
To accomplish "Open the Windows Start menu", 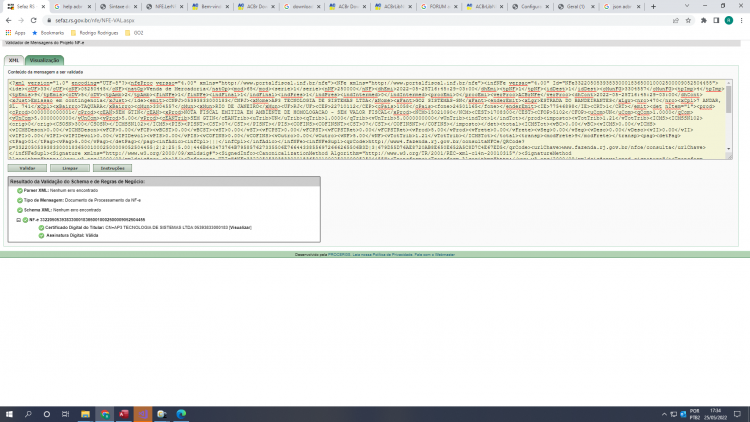I will 9,414.
